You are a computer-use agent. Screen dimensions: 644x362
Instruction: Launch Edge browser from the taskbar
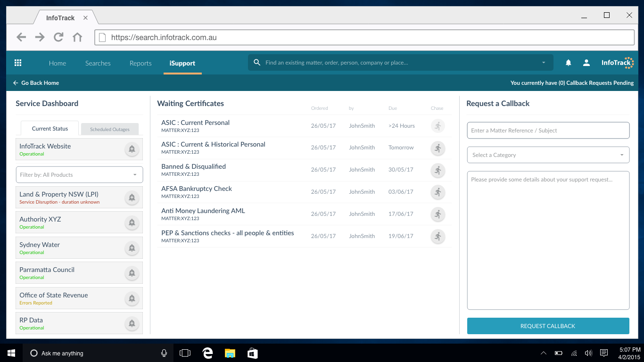pyautogui.click(x=207, y=353)
